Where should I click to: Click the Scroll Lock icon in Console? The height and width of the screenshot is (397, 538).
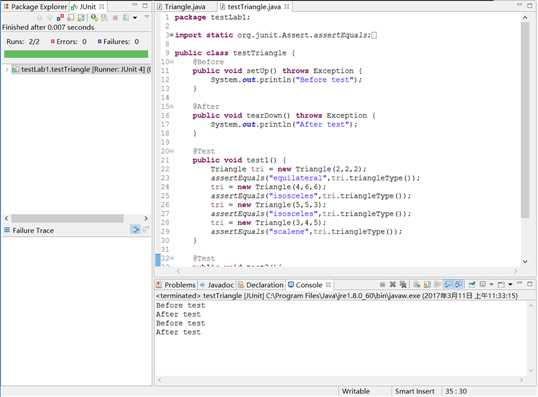pos(427,284)
